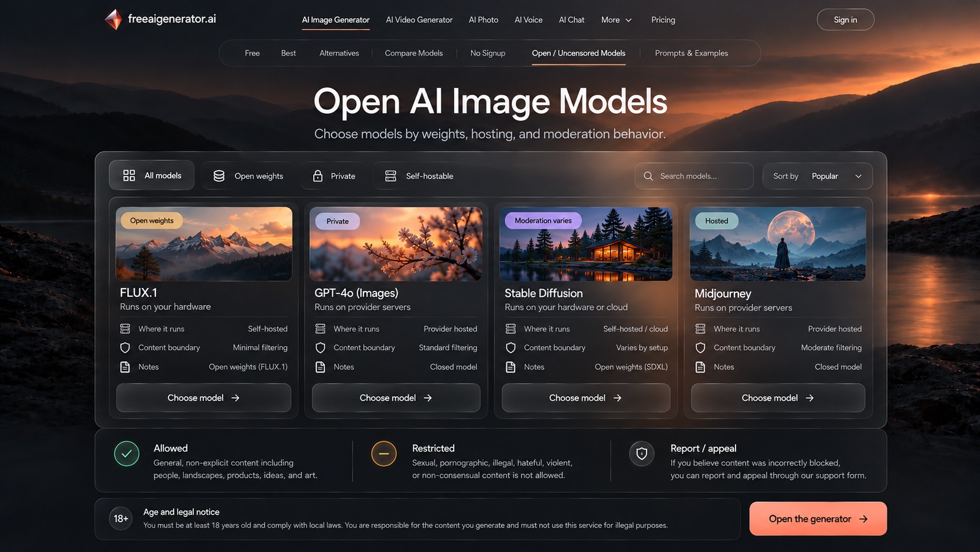The width and height of the screenshot is (980, 552).
Task: Choose the Midjourney model
Action: pos(778,398)
